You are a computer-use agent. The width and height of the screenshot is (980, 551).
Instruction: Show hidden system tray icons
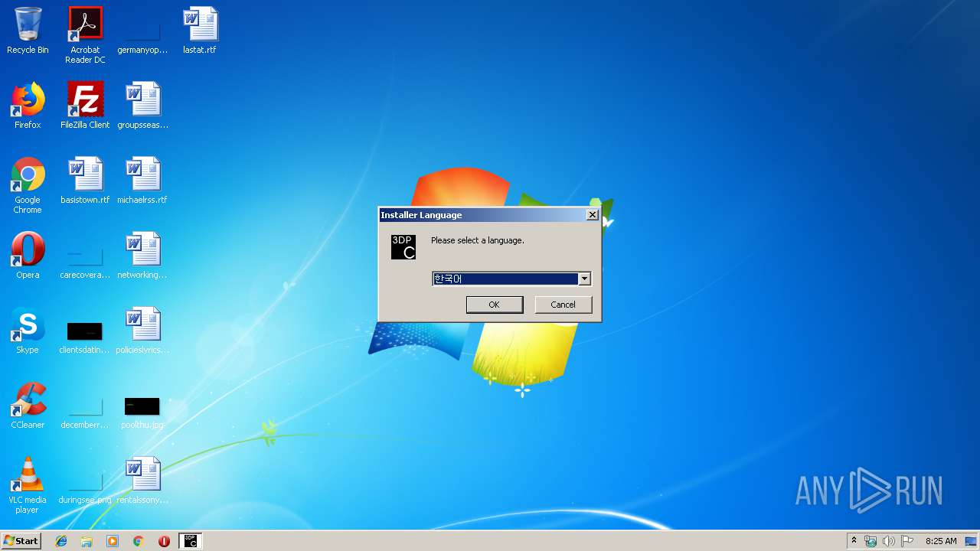854,541
